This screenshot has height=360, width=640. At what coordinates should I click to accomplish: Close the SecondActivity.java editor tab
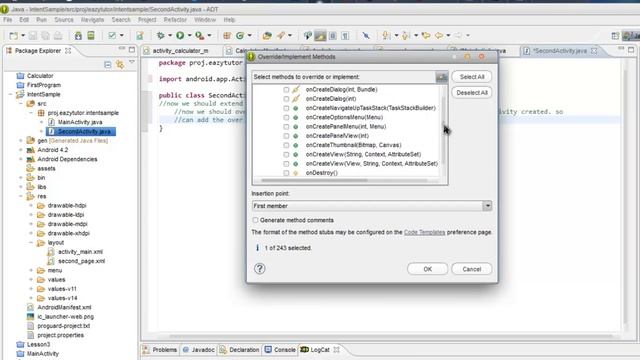pyautogui.click(x=594, y=51)
